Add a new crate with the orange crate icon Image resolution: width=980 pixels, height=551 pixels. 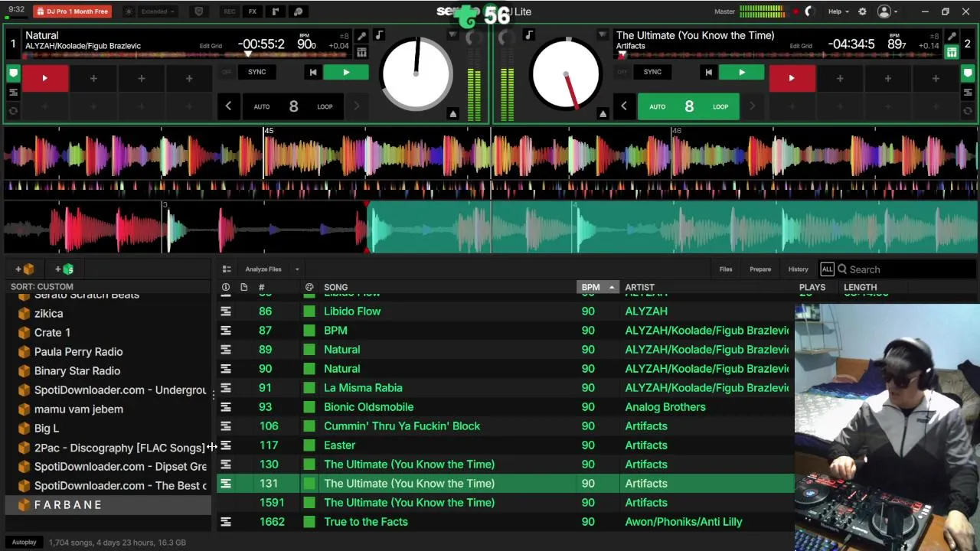[24, 269]
